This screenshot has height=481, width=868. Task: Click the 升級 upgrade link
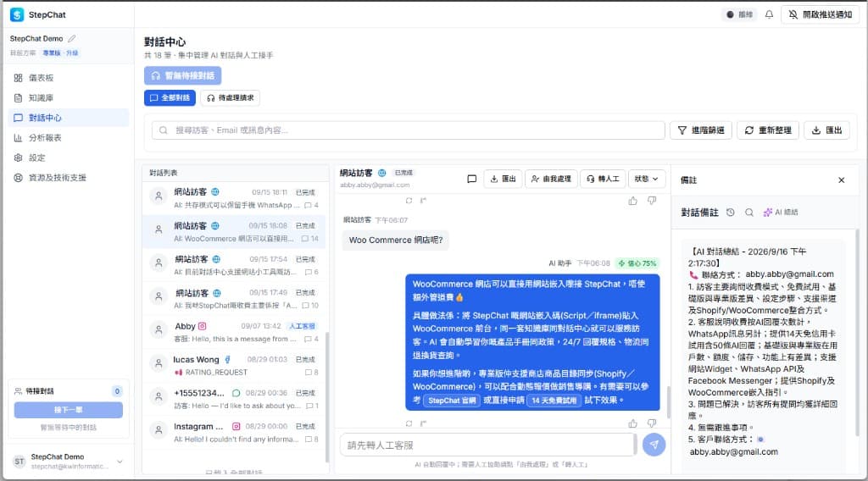tap(73, 53)
